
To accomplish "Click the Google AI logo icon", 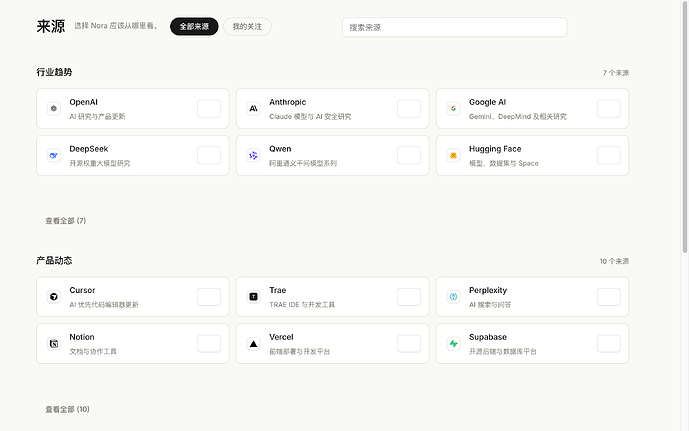I will tap(453, 109).
